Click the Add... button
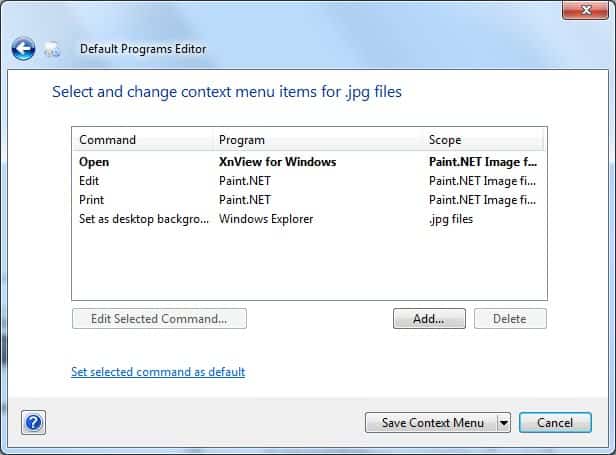Screen dimensions: 616x455 pyautogui.click(x=429, y=319)
